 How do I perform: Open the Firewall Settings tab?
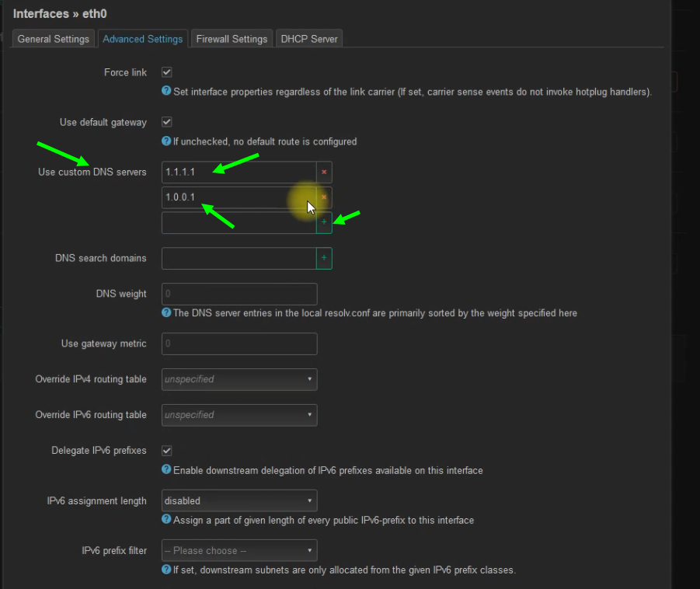(232, 39)
